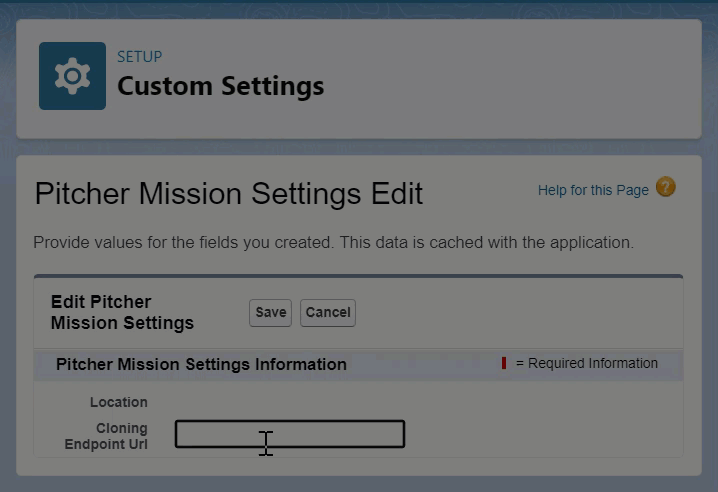This screenshot has width=718, height=492.
Task: Cancel editing the mission settings
Action: click(328, 312)
